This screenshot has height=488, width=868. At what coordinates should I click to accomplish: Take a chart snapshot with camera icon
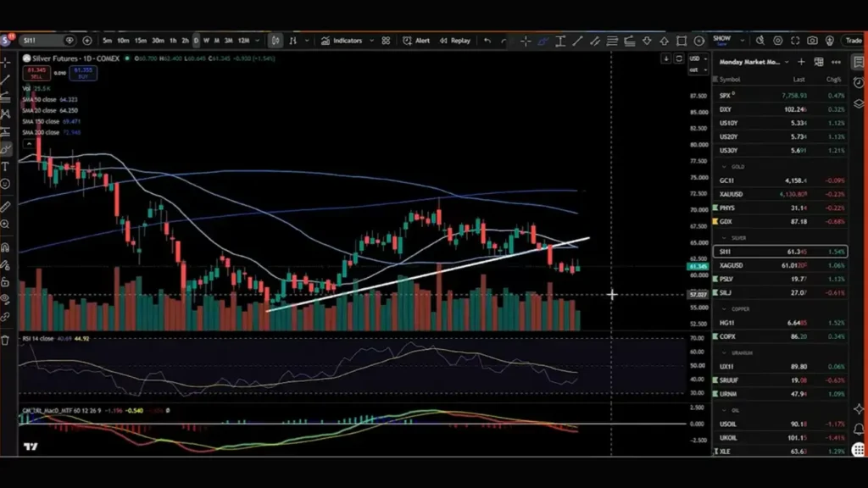(812, 41)
